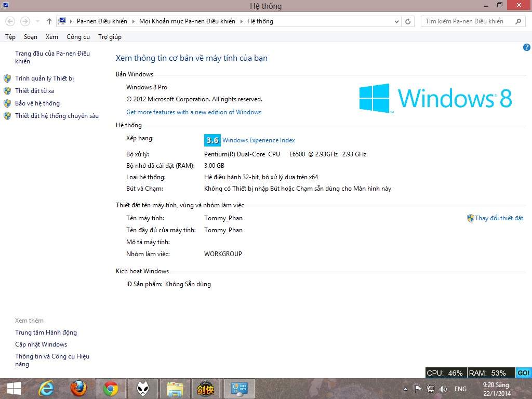Image resolution: width=532 pixels, height=399 pixels.
Task: Open Trang đầu của Pa-nen Điều khiển
Action: pyautogui.click(x=52, y=57)
